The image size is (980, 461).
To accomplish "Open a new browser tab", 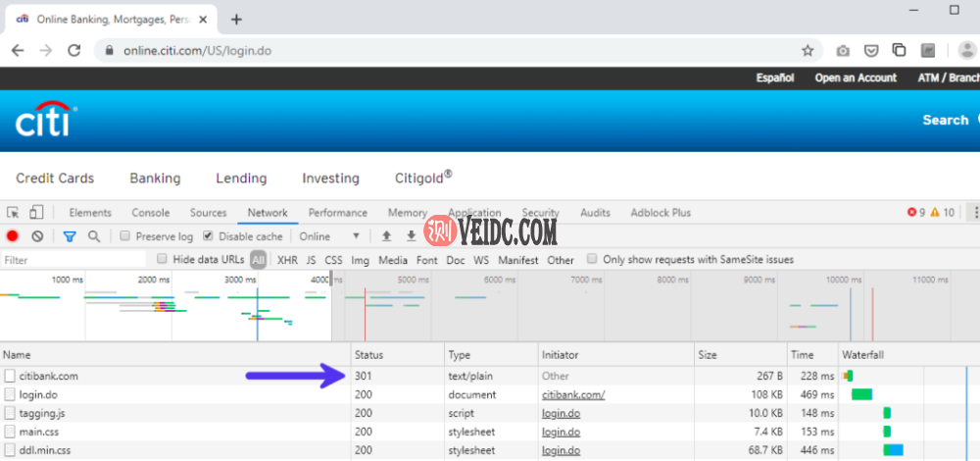I will (x=236, y=19).
